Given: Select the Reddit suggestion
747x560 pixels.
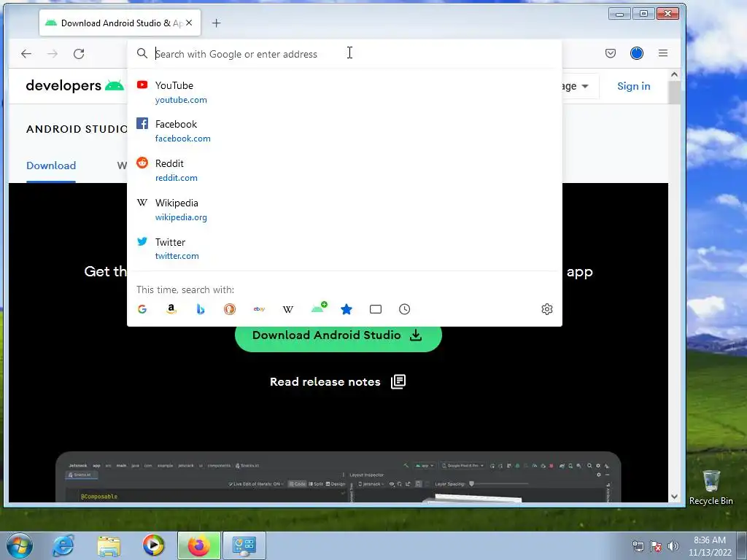Looking at the screenshot, I should click(344, 170).
